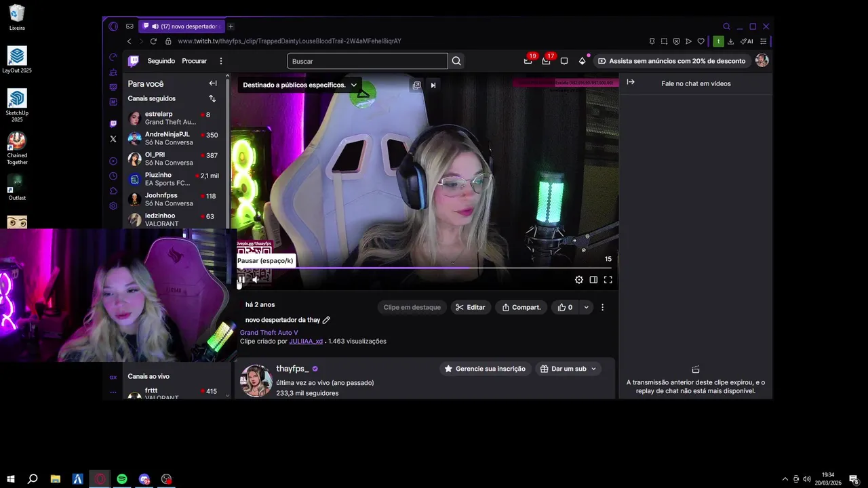Collapse chat panel with arrow icon
Viewport: 868px width, 488px height.
631,82
